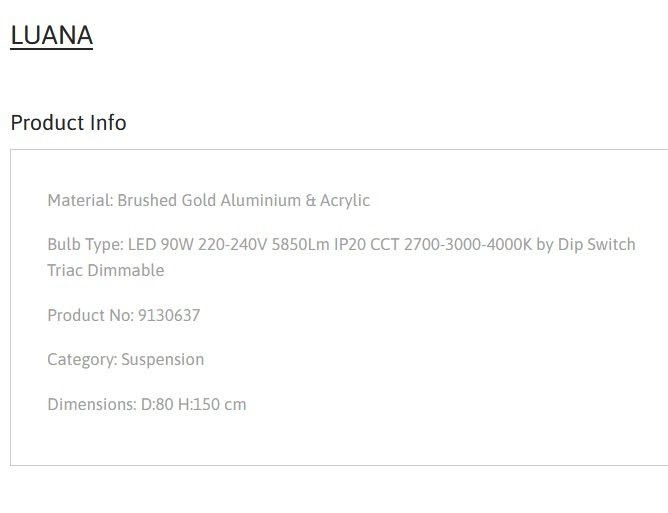Image resolution: width=668 pixels, height=513 pixels.
Task: Click the word Suspension
Action: click(163, 360)
